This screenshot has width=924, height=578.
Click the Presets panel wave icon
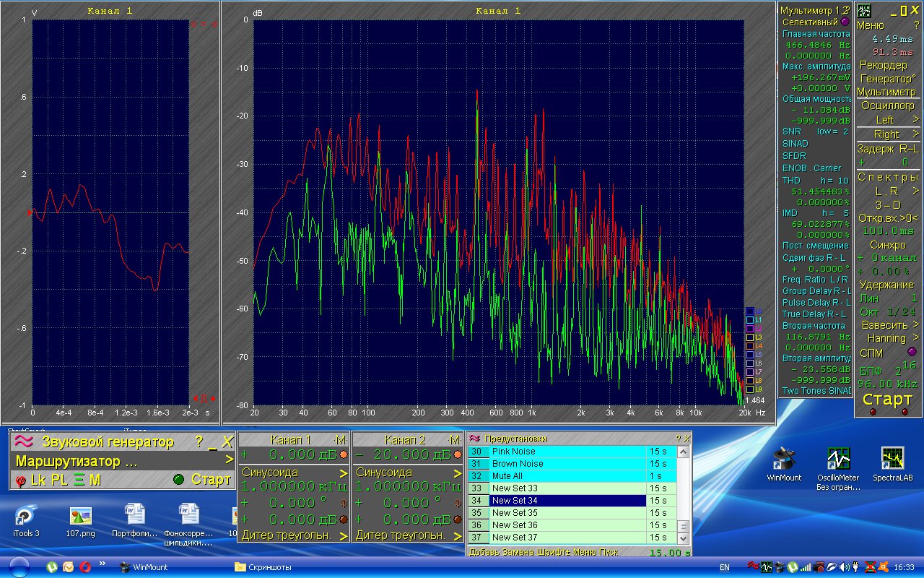click(x=475, y=439)
